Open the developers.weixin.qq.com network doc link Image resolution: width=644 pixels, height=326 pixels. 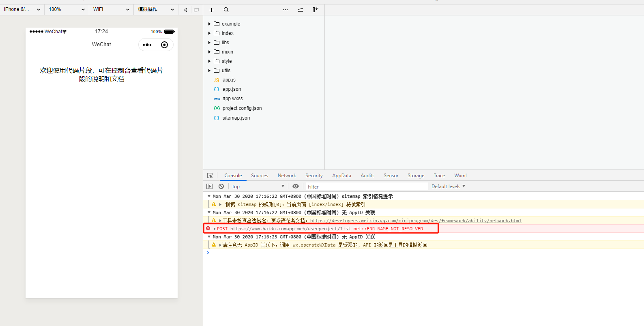tap(416, 221)
